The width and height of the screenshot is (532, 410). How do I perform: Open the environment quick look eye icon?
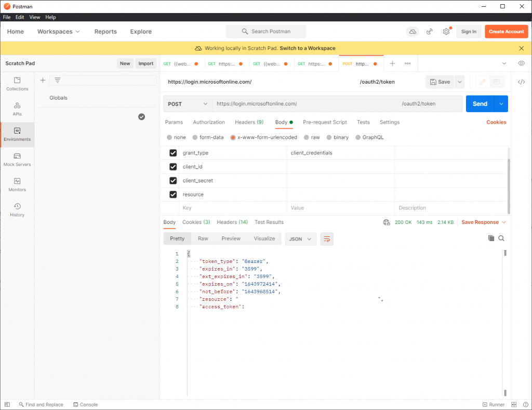[x=521, y=63]
